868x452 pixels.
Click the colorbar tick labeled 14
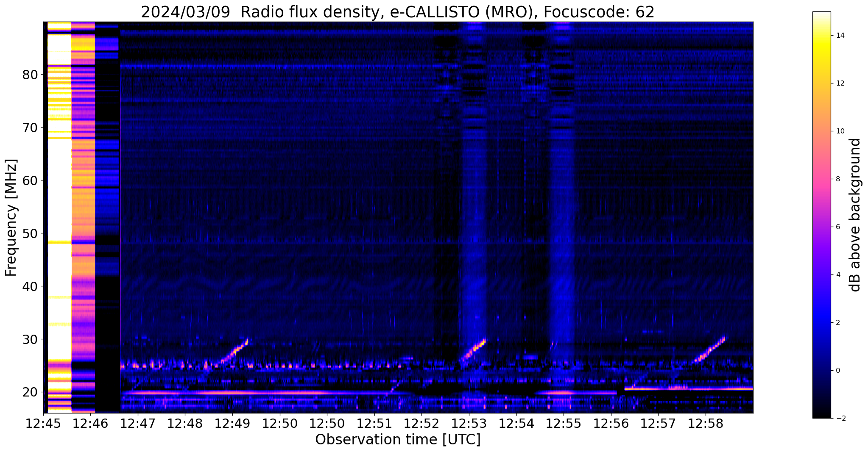(x=841, y=36)
